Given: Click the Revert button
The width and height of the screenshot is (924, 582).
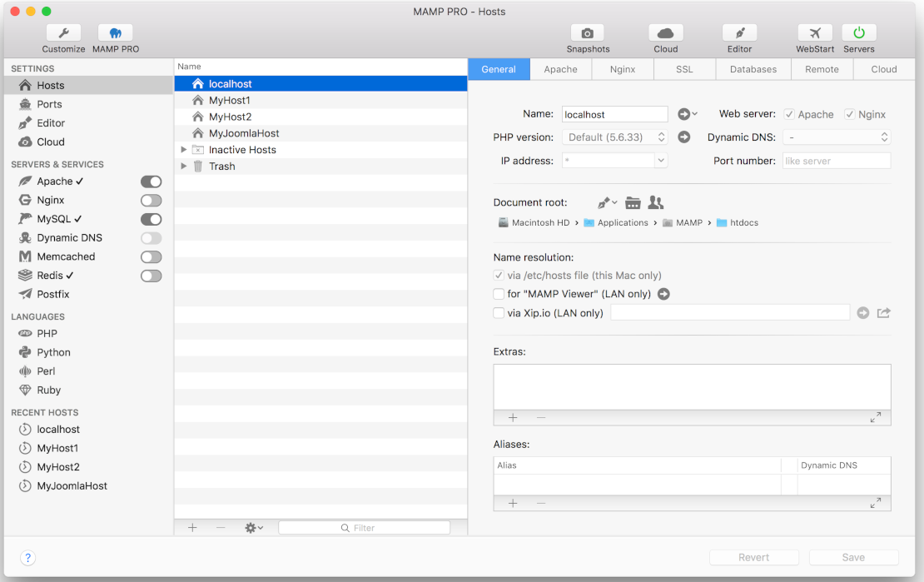Looking at the screenshot, I should [x=753, y=558].
